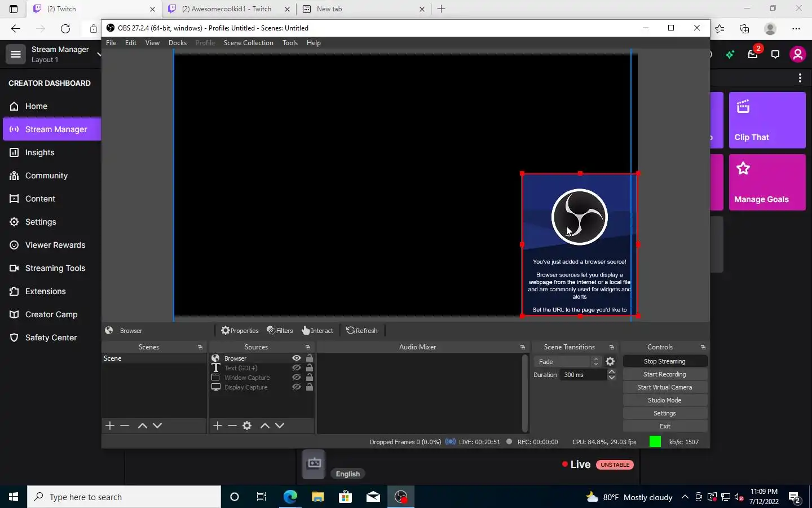Toggle the lock on the Browser source
812x508 pixels.
(x=309, y=358)
